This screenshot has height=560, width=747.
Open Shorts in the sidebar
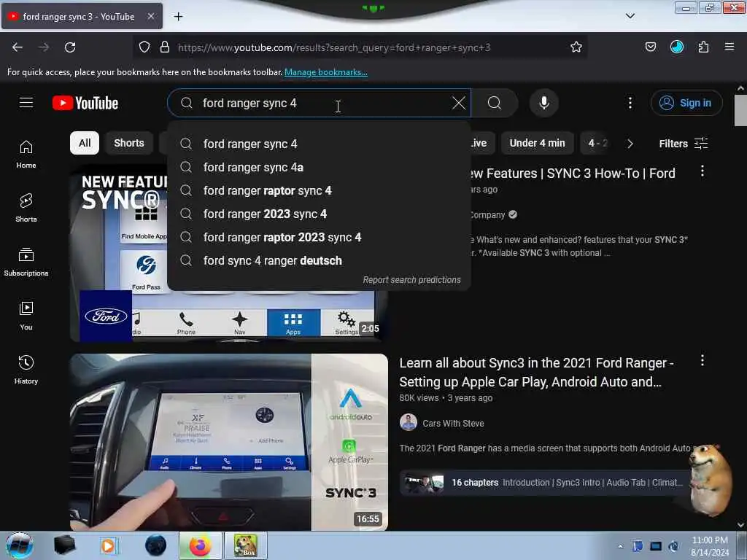click(x=26, y=208)
